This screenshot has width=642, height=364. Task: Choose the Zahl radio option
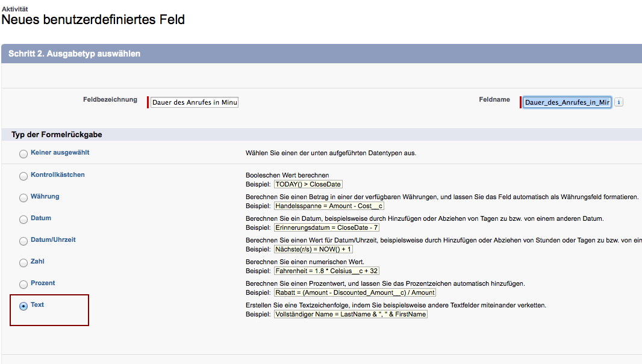(23, 262)
